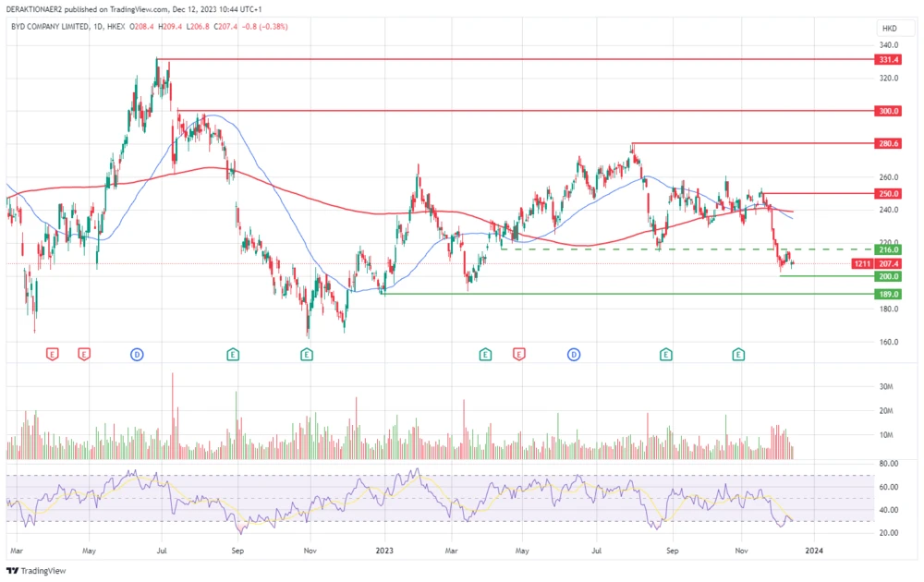The width and height of the screenshot is (924, 582).
Task: Click the current price 207.4 label
Action: 888,264
